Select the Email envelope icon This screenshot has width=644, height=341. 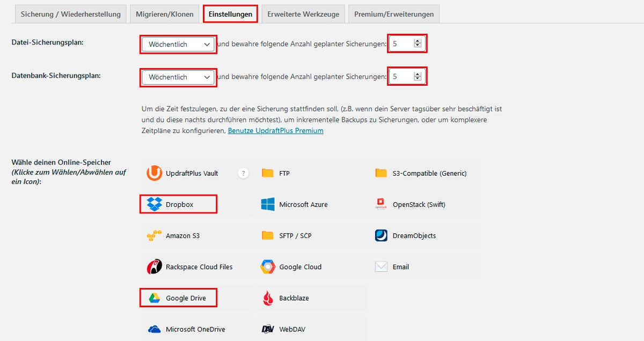381,266
